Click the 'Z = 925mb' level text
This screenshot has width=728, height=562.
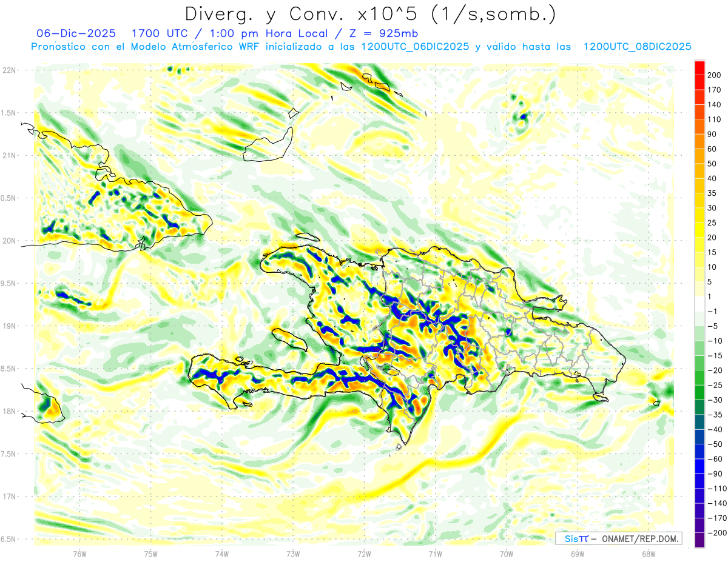pyautogui.click(x=383, y=33)
